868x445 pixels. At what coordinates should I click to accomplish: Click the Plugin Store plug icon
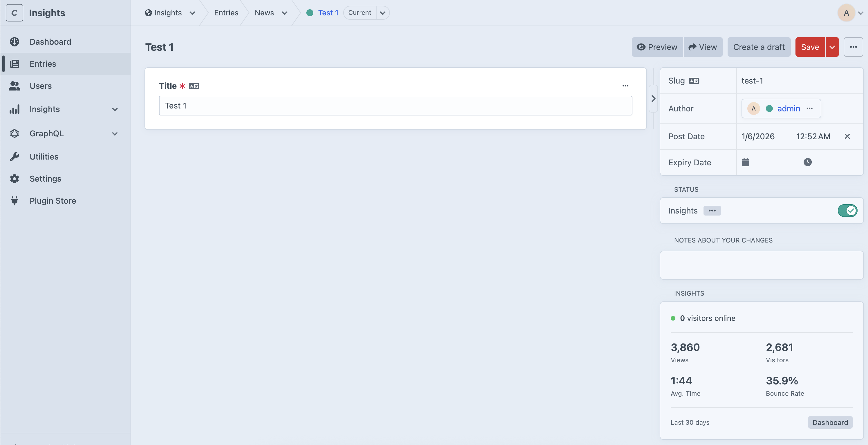click(x=15, y=201)
